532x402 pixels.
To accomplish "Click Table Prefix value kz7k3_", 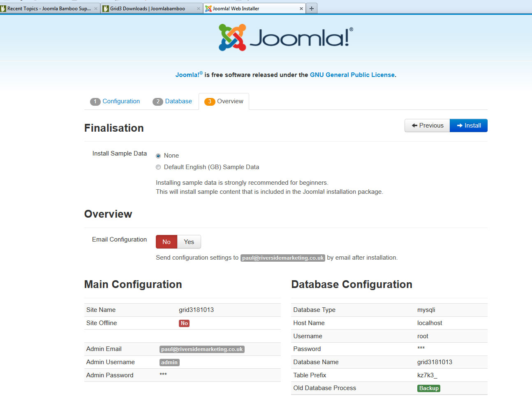I will coord(427,375).
